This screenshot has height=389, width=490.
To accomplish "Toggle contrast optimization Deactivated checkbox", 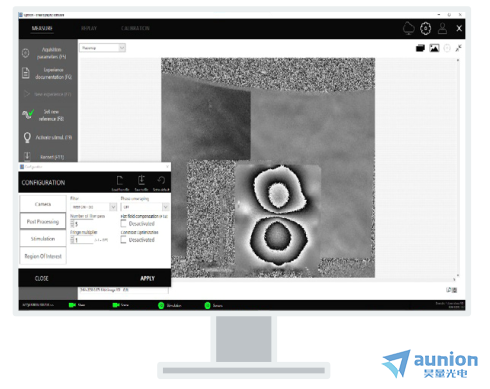I will [x=123, y=240].
